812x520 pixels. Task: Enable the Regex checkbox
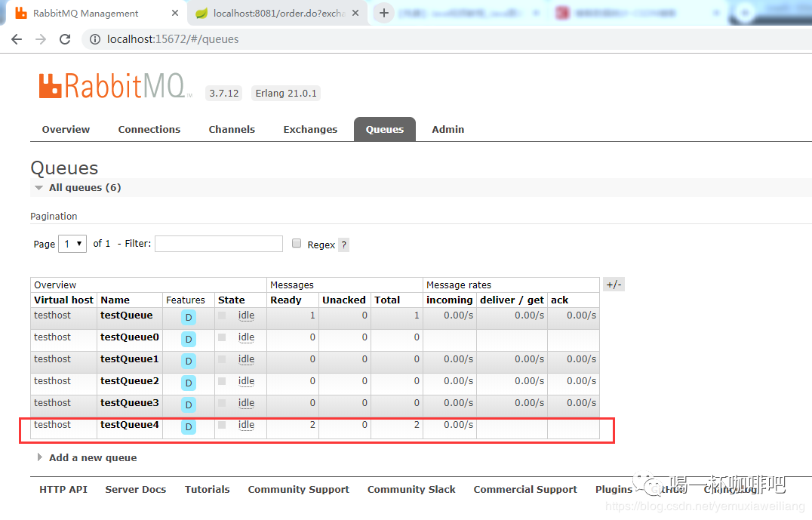point(297,243)
